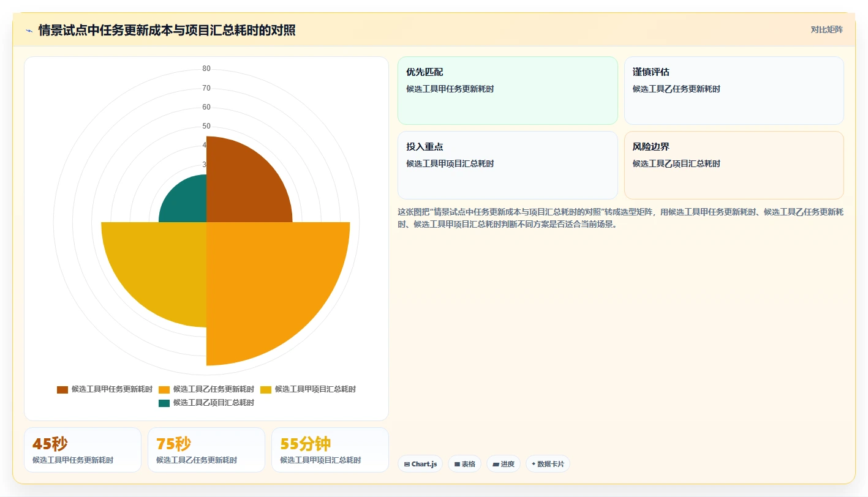Select the 75秒 stat card
Image resolution: width=868 pixels, height=497 pixels.
pos(206,450)
